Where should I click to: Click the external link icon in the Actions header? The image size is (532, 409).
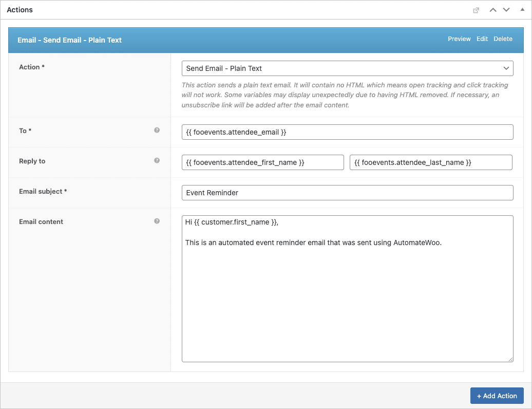pos(476,9)
